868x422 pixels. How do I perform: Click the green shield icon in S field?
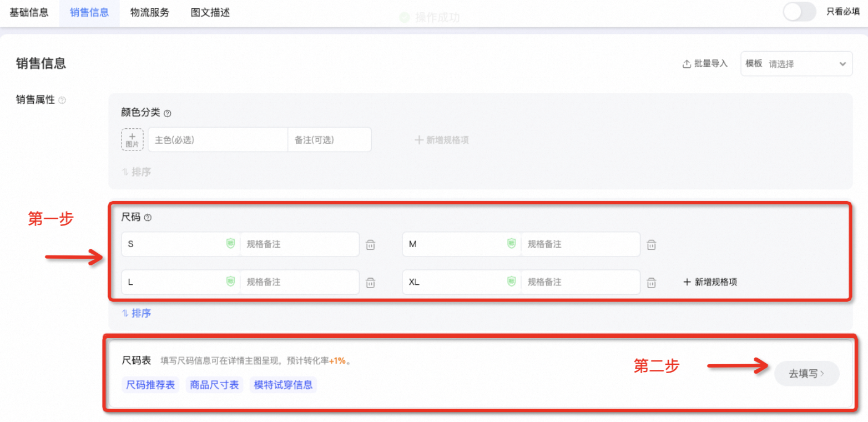(x=230, y=243)
